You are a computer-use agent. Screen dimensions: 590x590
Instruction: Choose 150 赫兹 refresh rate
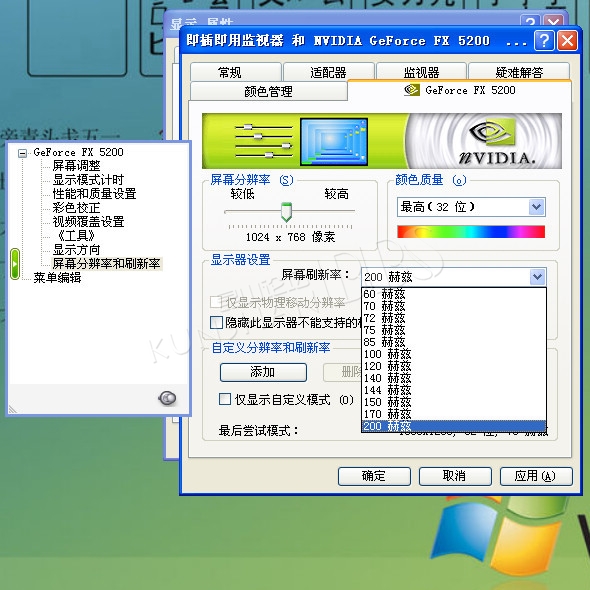click(453, 402)
